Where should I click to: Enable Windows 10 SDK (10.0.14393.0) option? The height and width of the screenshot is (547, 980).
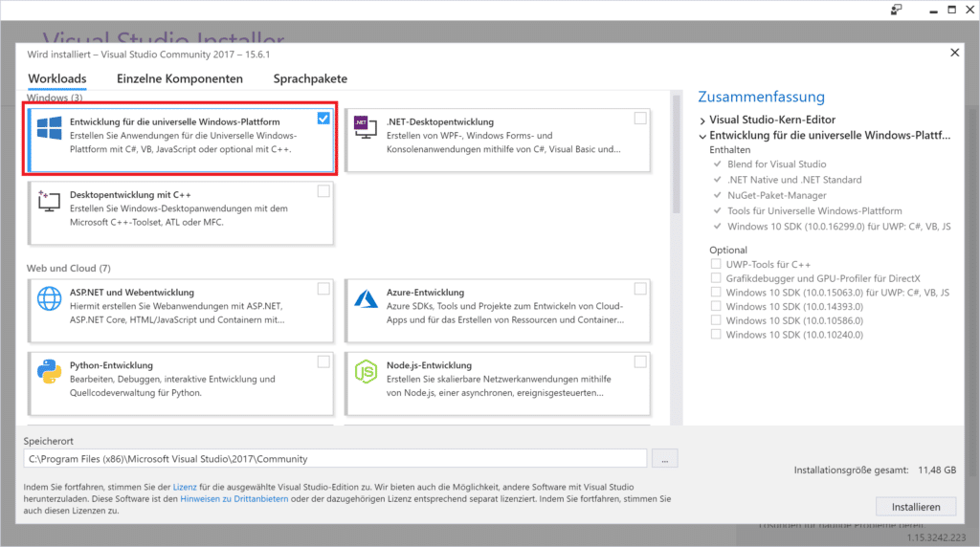(x=716, y=306)
